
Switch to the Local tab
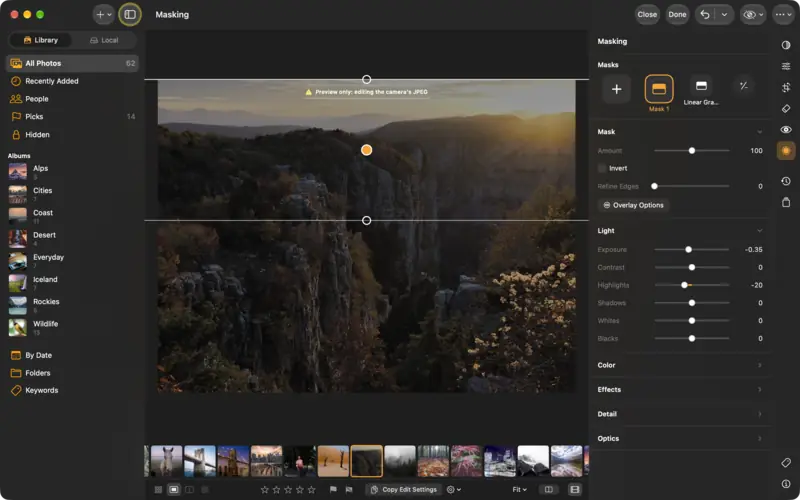104,40
